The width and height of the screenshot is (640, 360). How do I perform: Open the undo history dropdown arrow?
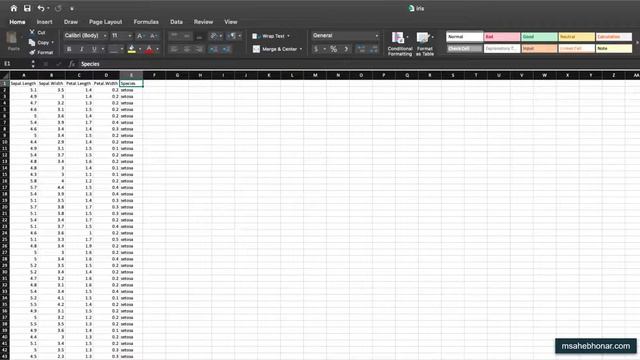[48, 9]
